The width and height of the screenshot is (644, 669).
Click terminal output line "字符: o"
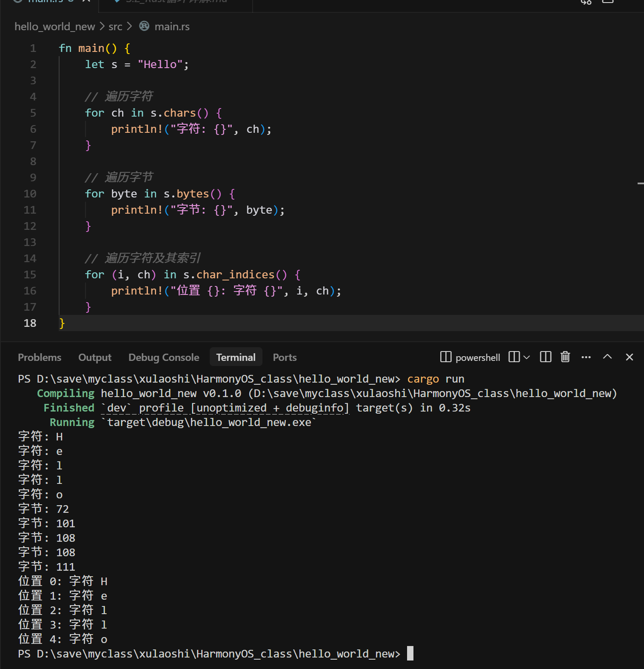[40, 495]
